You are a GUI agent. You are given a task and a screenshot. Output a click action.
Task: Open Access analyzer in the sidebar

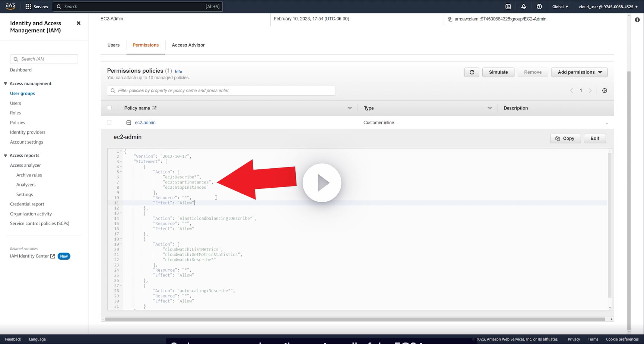coord(25,165)
